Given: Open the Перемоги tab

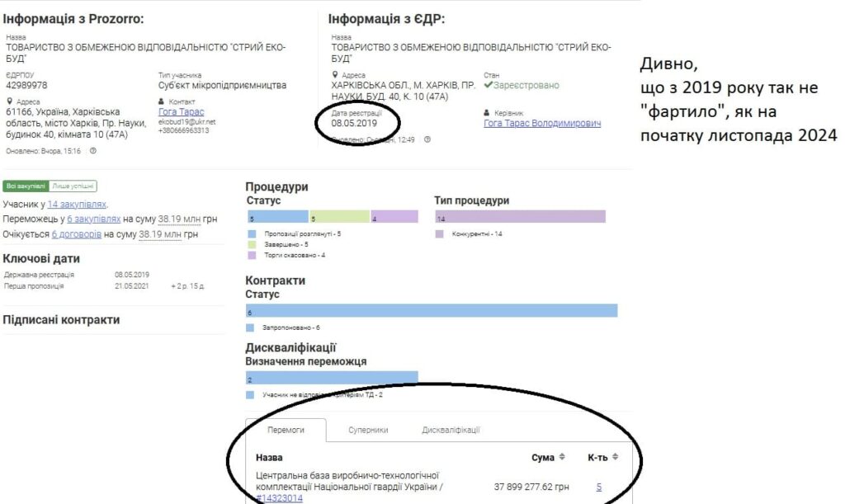Looking at the screenshot, I should pos(286,430).
